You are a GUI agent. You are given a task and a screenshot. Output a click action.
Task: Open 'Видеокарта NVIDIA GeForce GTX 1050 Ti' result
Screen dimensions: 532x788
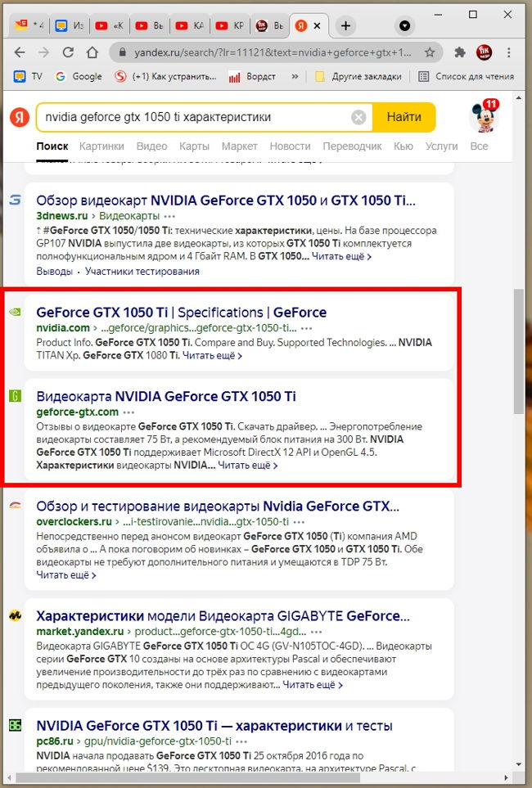point(166,397)
